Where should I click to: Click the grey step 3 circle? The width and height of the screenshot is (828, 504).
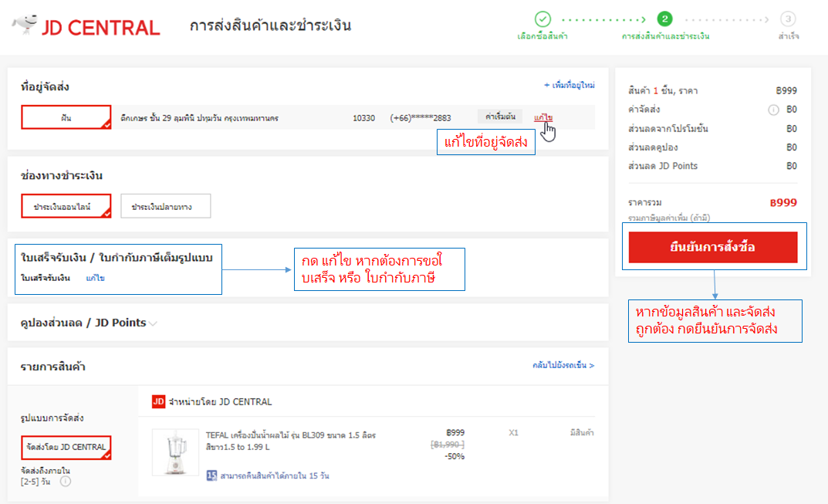[x=788, y=19]
